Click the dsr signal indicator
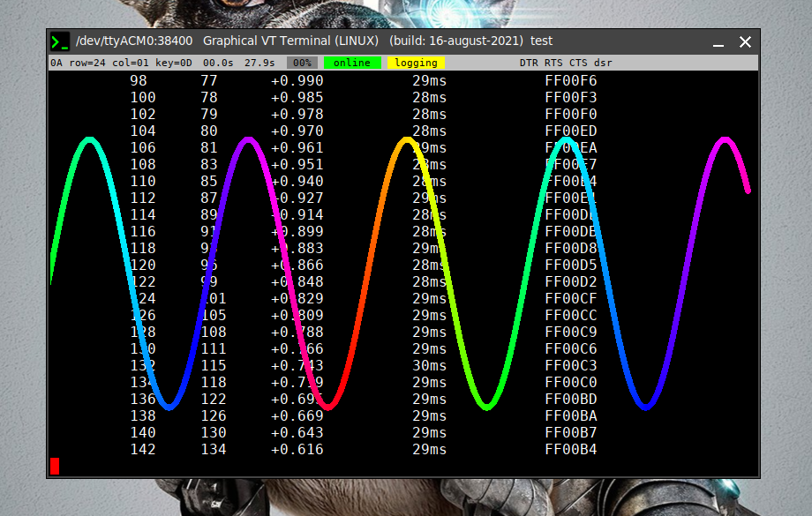812x516 pixels. coord(603,63)
